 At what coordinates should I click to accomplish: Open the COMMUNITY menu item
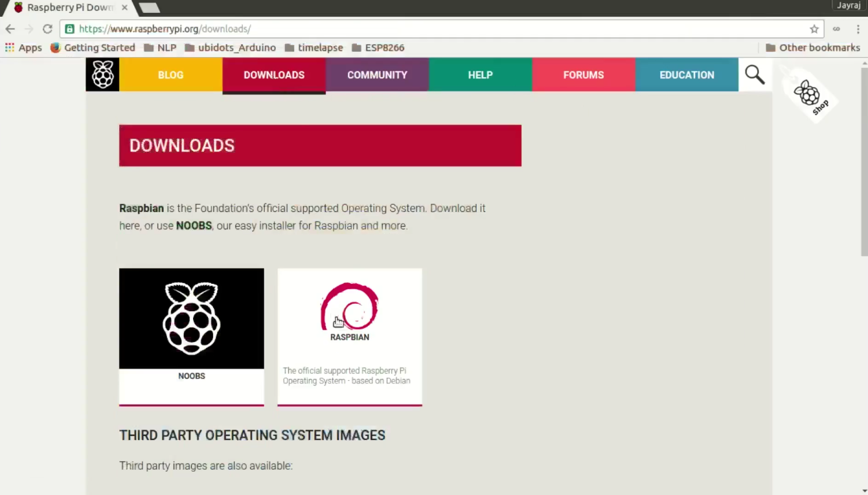point(377,75)
